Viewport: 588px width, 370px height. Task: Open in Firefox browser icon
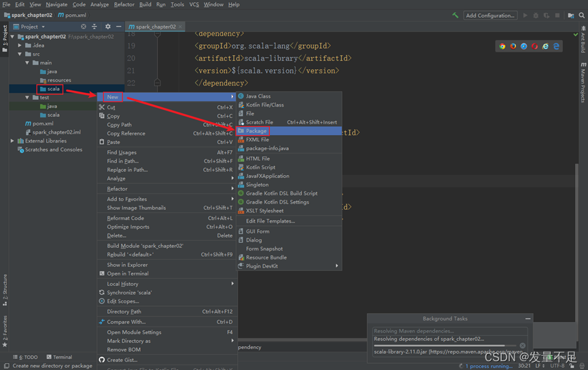(513, 46)
